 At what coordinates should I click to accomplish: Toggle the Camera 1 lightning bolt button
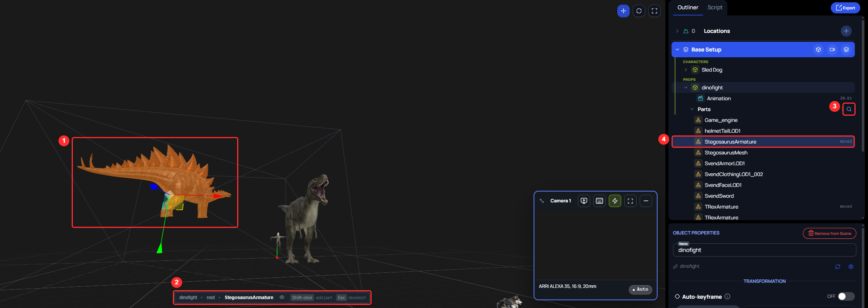pos(615,201)
